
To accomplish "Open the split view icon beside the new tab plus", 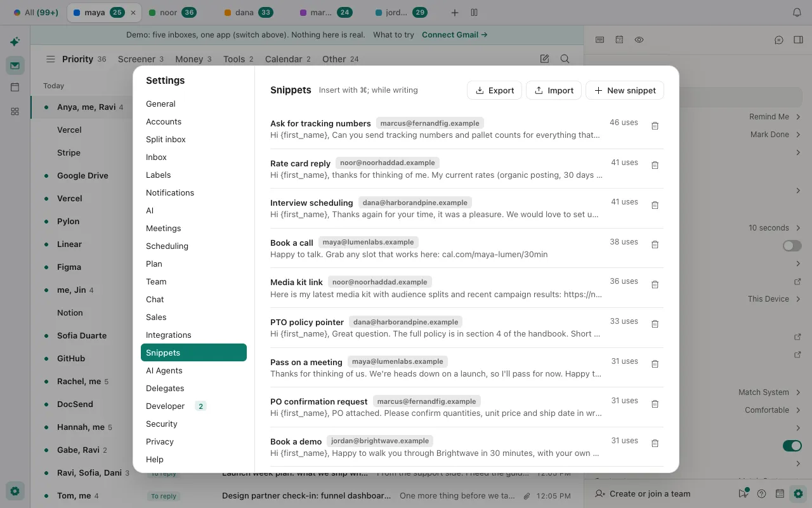I will coord(474,13).
